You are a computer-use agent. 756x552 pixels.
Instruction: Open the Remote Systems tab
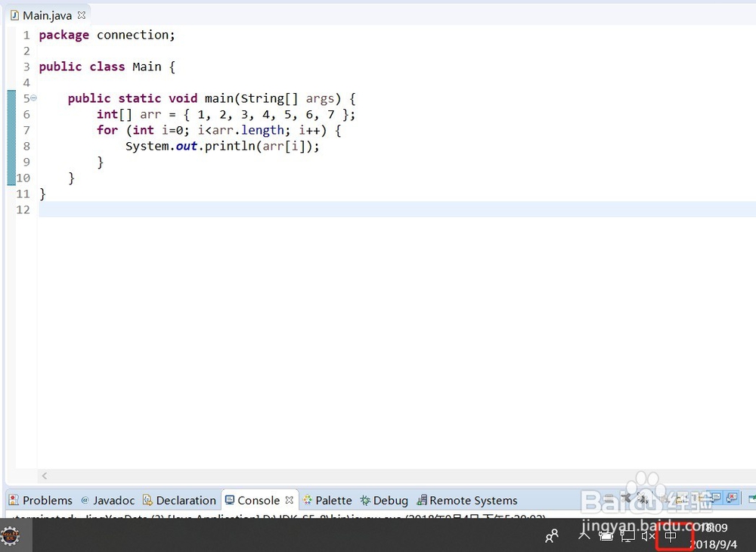coord(467,501)
